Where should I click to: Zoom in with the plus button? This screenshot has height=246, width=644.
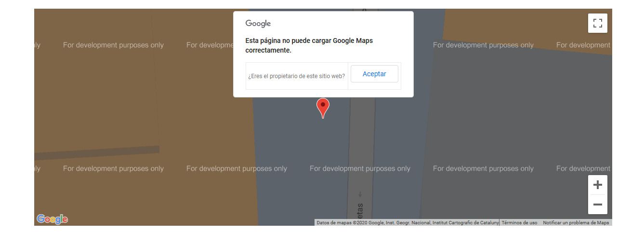click(x=597, y=185)
